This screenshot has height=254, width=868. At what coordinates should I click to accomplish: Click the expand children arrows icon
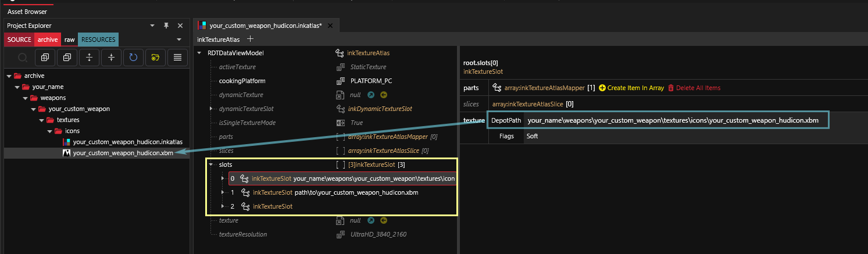[89, 58]
